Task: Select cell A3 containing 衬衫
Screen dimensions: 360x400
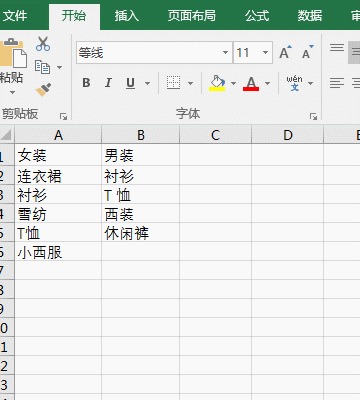Action: point(58,195)
